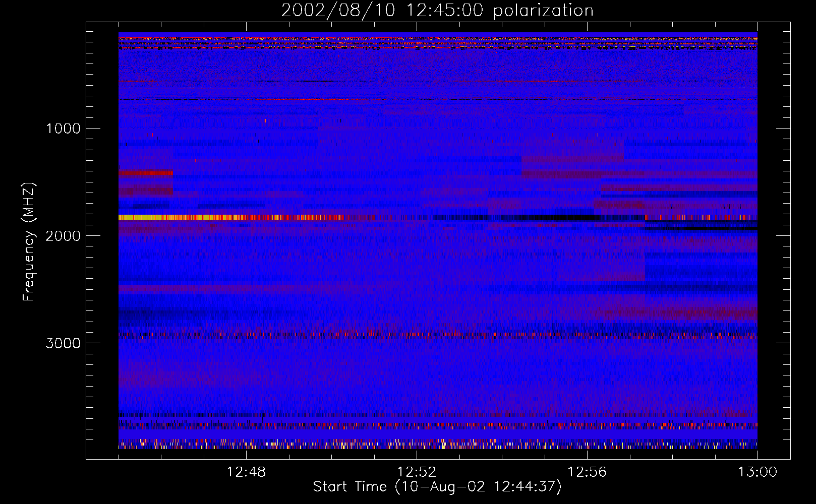The width and height of the screenshot is (816, 504).
Task: Click the "Frequency (MHZ)" axis title
Action: coord(29,241)
